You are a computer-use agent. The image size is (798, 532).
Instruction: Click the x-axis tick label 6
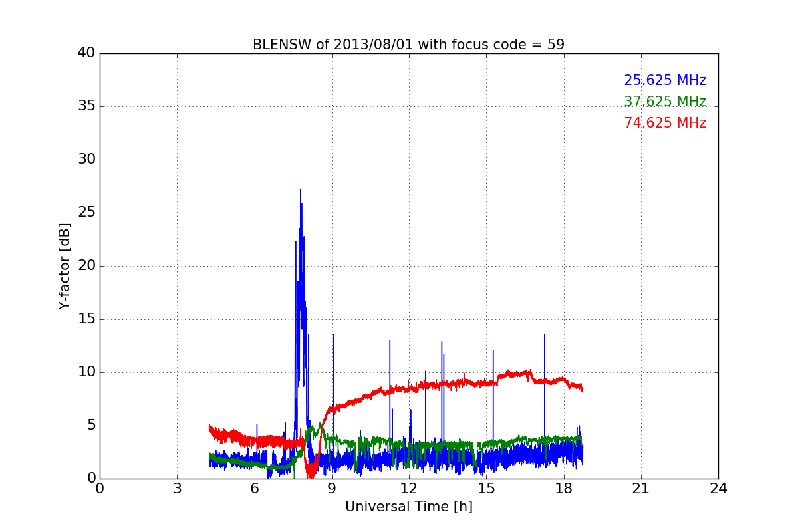(254, 489)
